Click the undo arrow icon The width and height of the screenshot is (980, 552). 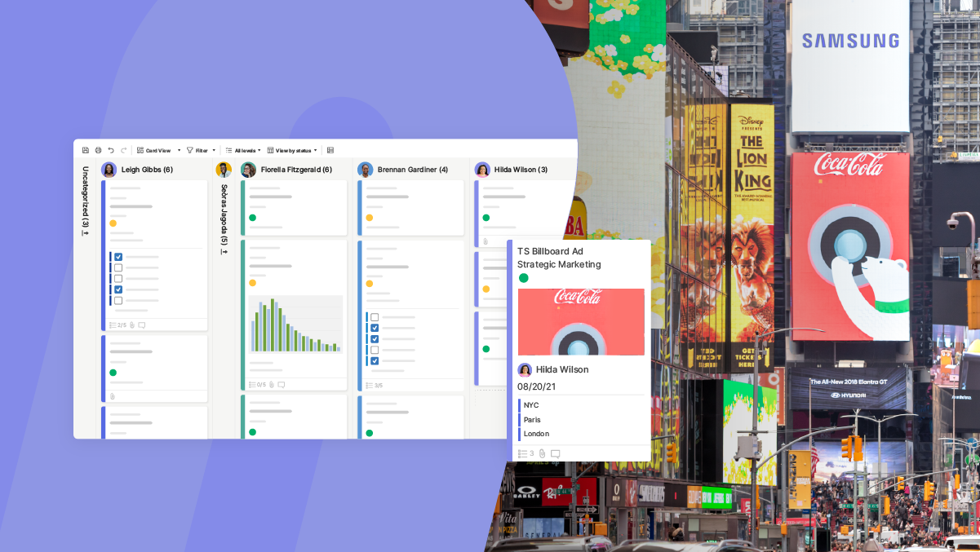tap(111, 150)
